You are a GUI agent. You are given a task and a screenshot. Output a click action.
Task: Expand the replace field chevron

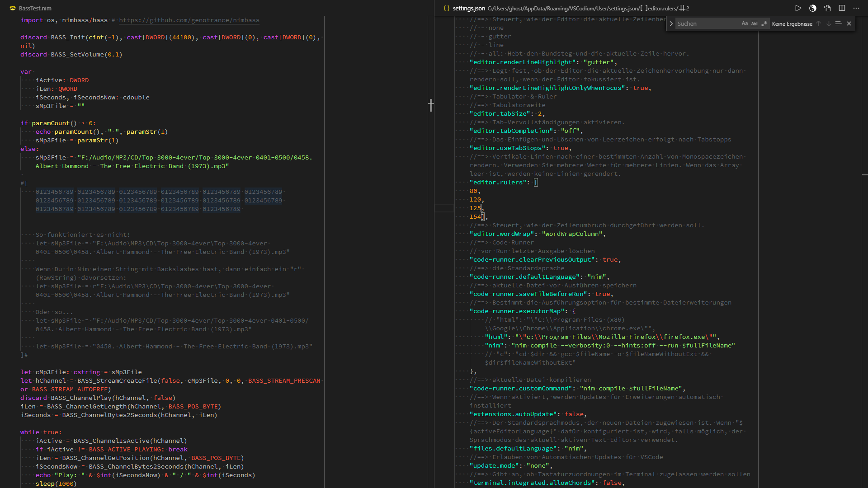(x=671, y=23)
